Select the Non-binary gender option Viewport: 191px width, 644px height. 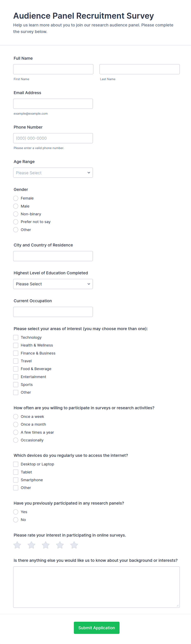pos(16,214)
